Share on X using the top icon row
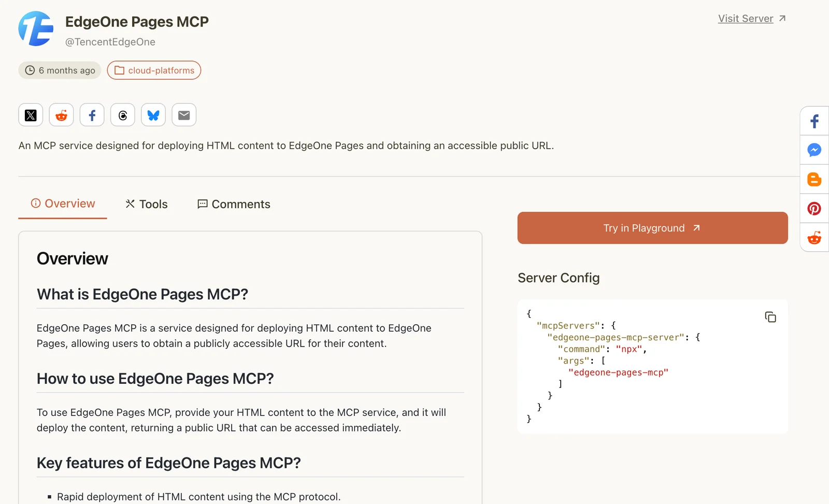This screenshot has height=504, width=829. 31,115
